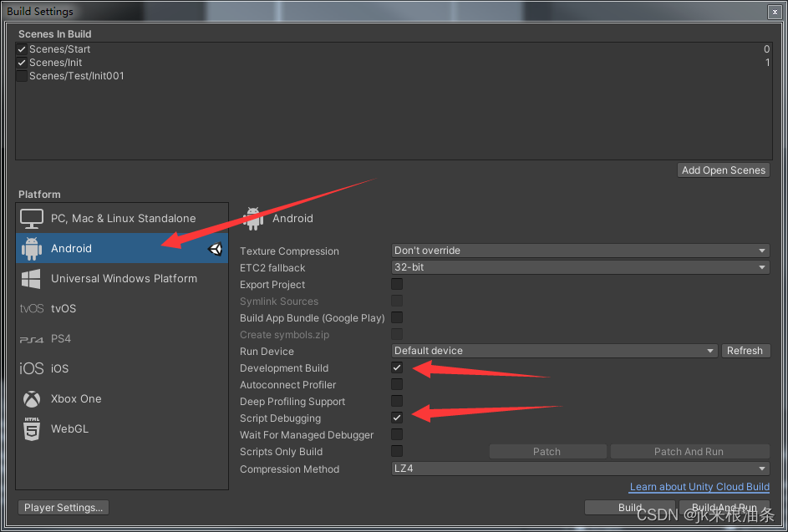This screenshot has width=788, height=532.
Task: Select WebGL platform label
Action: (x=70, y=429)
